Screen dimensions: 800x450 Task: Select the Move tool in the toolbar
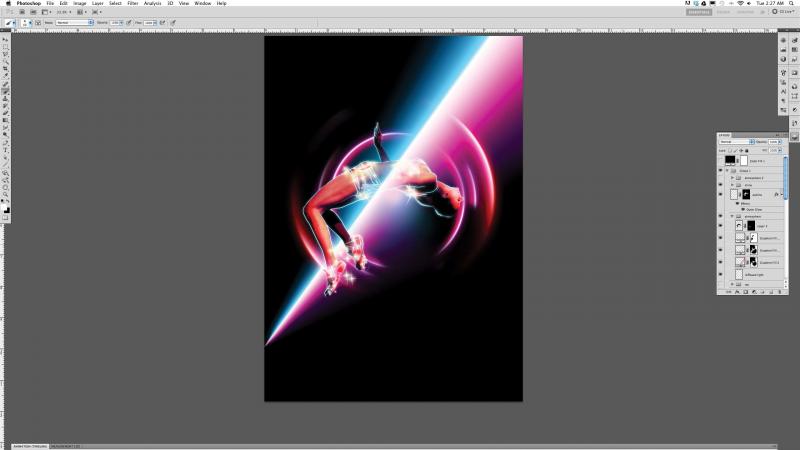click(x=5, y=40)
